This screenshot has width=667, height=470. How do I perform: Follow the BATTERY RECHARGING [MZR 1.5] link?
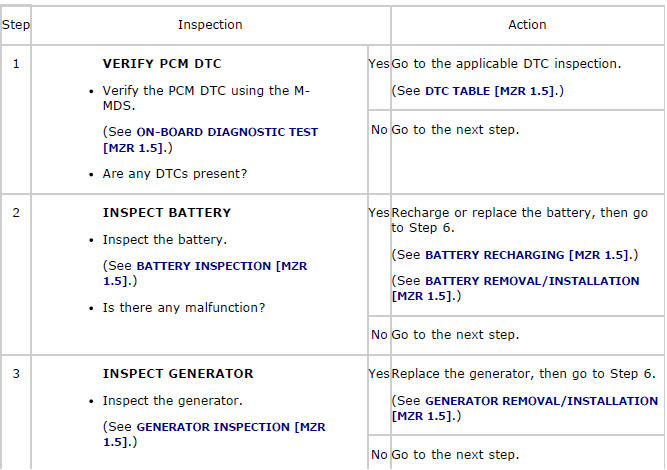pyautogui.click(x=528, y=255)
